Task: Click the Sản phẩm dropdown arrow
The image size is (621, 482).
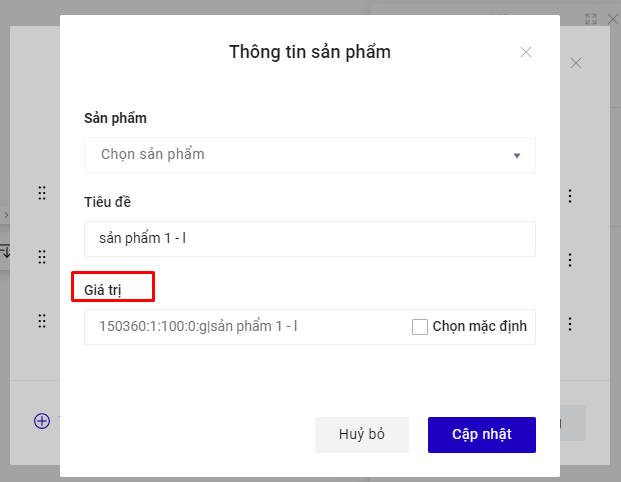Action: [x=517, y=156]
